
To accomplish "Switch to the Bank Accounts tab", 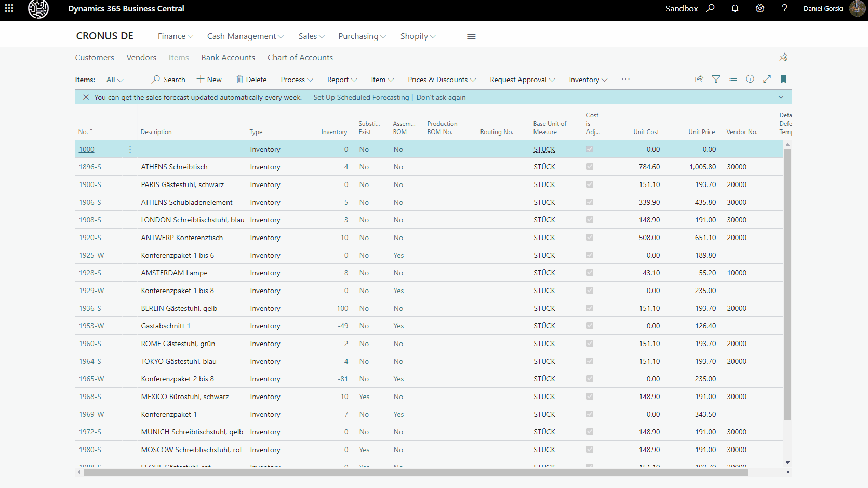I will (x=228, y=57).
